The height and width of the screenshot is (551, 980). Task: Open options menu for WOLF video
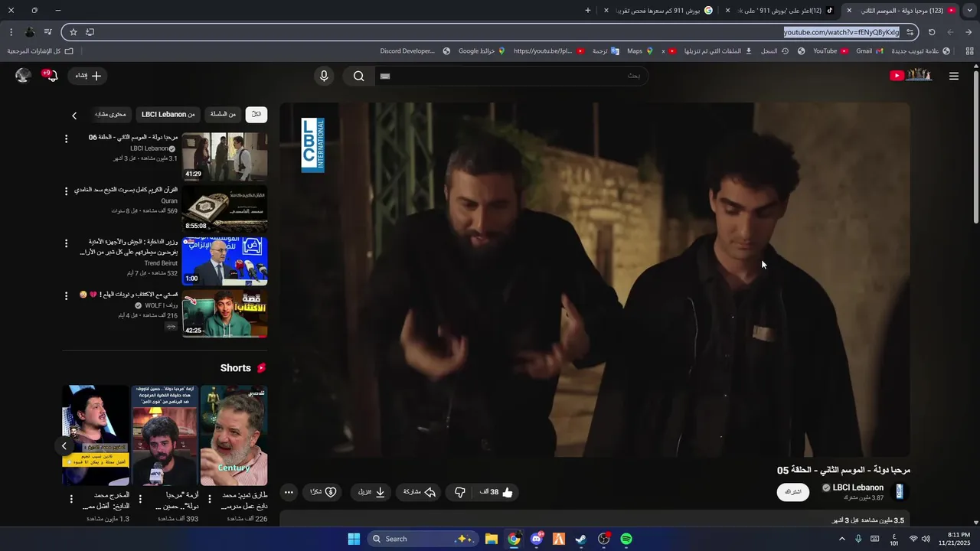[66, 295]
